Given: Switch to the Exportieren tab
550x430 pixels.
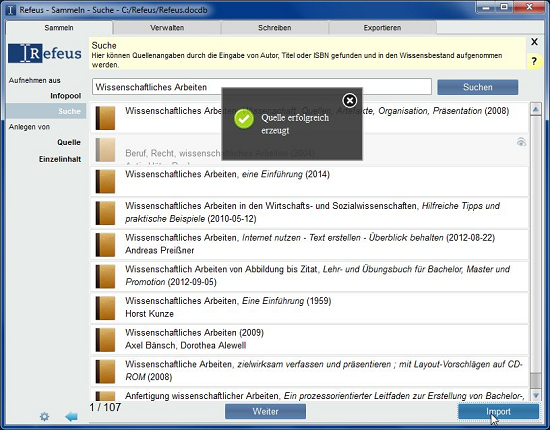Looking at the screenshot, I should click(382, 28).
